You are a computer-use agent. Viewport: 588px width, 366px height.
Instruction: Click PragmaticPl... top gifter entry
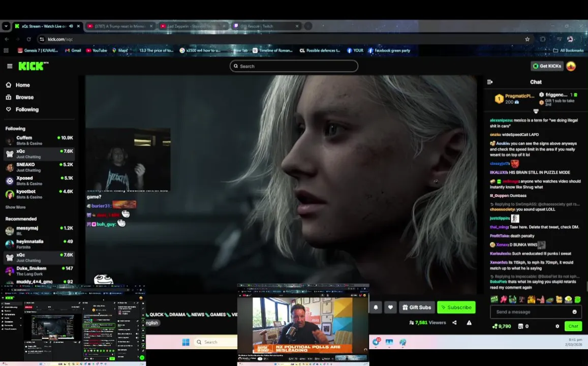point(514,99)
